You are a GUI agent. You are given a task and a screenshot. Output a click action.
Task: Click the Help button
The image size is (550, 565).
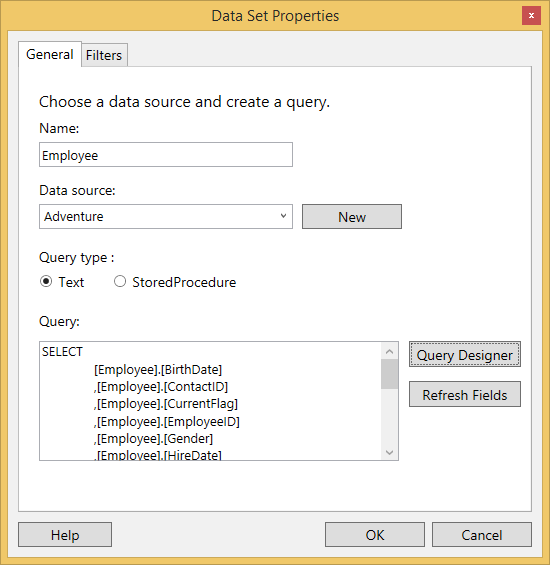point(65,535)
